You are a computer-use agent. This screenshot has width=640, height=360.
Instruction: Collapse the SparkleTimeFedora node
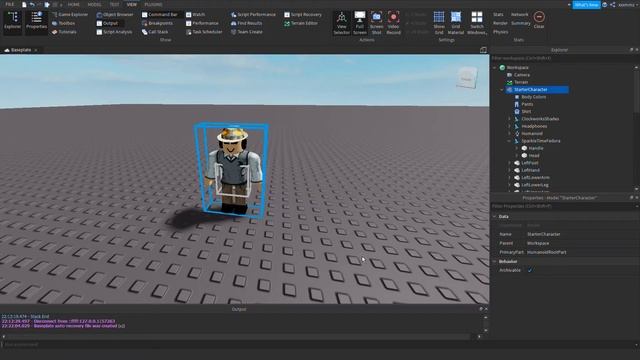pyautogui.click(x=509, y=141)
